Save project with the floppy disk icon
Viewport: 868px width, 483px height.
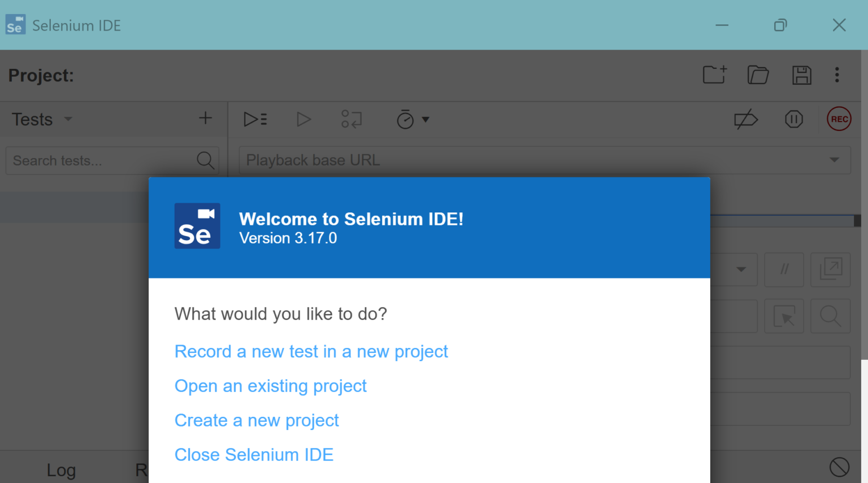[801, 75]
